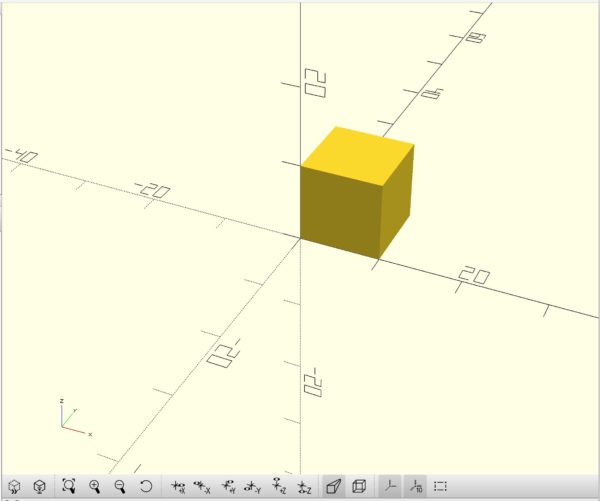Click the View All magnifier icon
Screen dimensions: 600x501
(69, 486)
